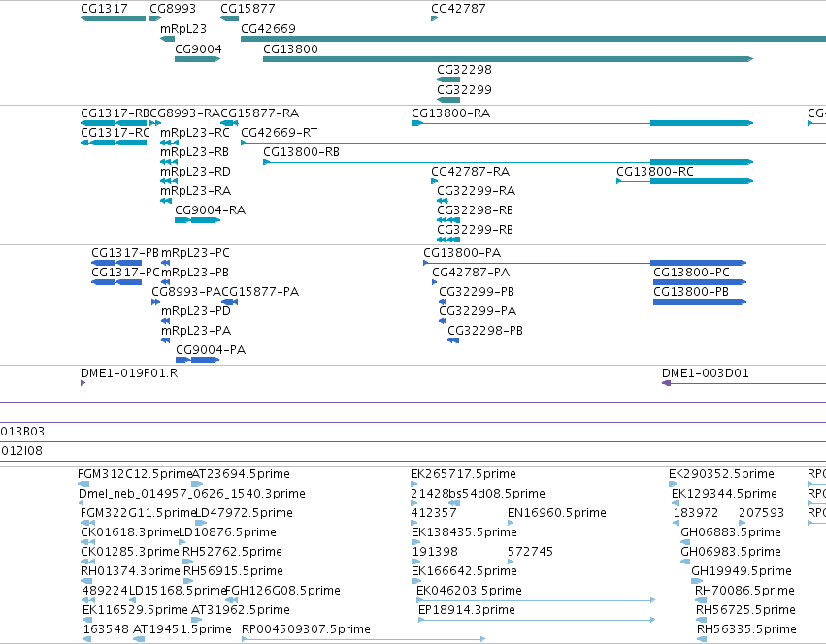This screenshot has height=644, width=826.
Task: Click protein label CG42787-PA
Action: (x=471, y=273)
